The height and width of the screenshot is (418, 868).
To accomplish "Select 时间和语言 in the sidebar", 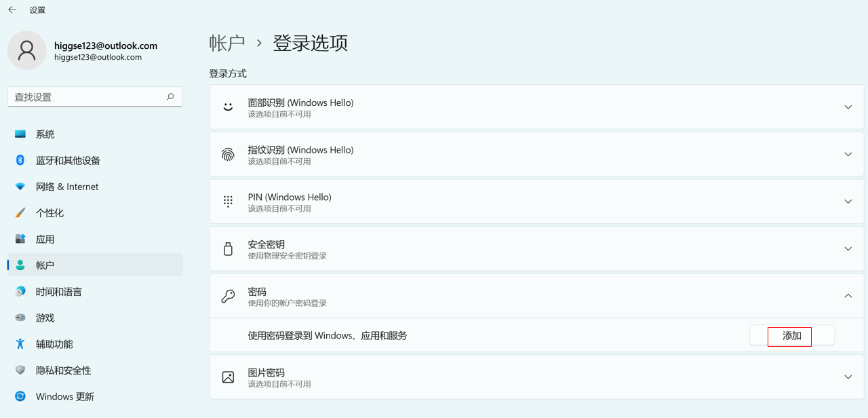I will 59,292.
